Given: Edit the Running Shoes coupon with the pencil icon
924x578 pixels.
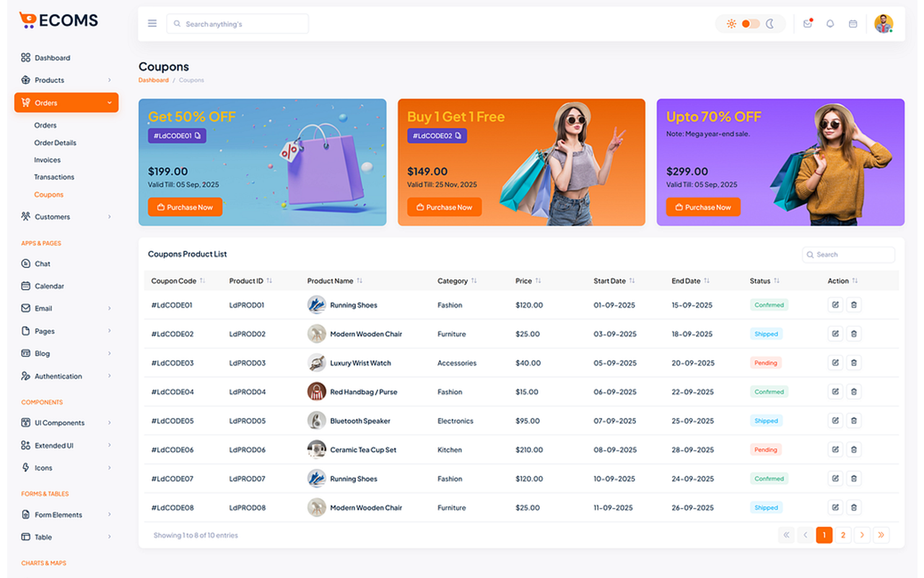Looking at the screenshot, I should (835, 304).
